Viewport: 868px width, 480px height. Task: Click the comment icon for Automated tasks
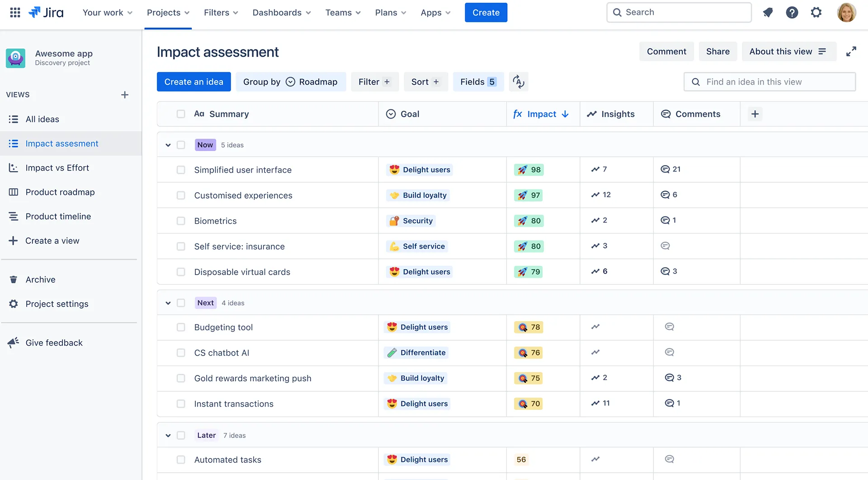(x=670, y=459)
